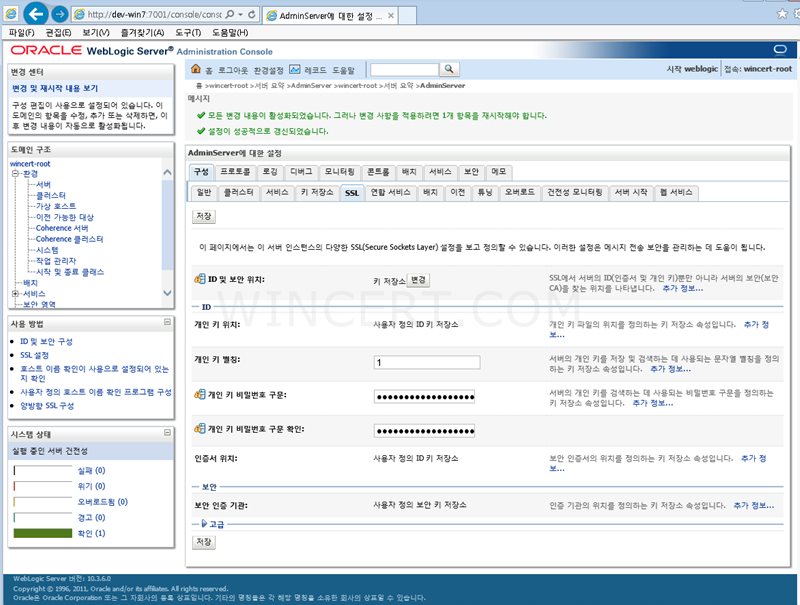Click the restart-required icon beside ID 및 보안 위치
The image size is (800, 605).
point(199,279)
